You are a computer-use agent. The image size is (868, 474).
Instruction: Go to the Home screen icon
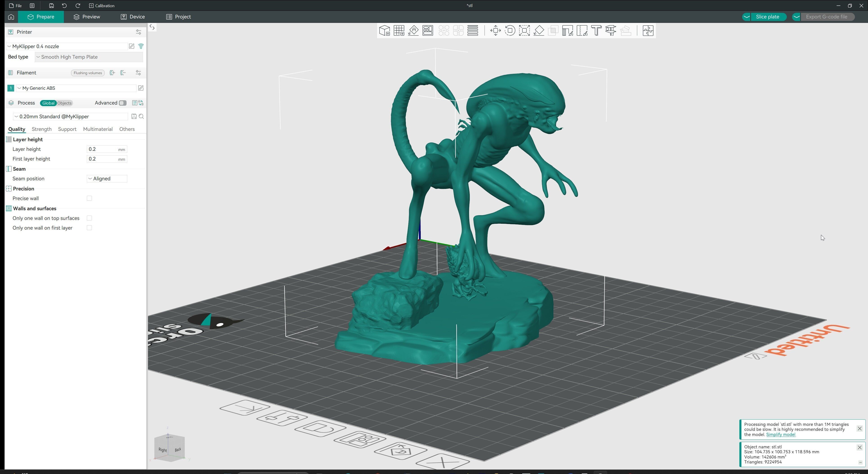click(11, 17)
